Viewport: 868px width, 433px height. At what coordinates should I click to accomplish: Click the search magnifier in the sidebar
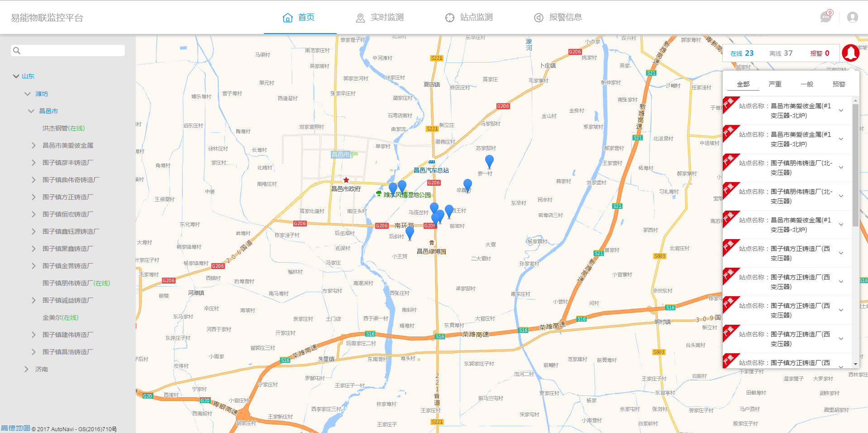(x=17, y=50)
